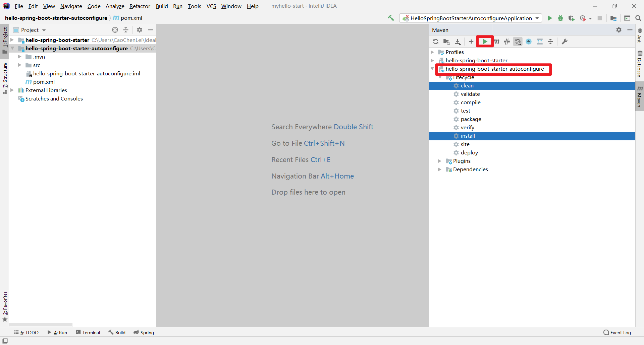Expand Dependencies node in Maven panel
The width and height of the screenshot is (644, 345).
[440, 169]
